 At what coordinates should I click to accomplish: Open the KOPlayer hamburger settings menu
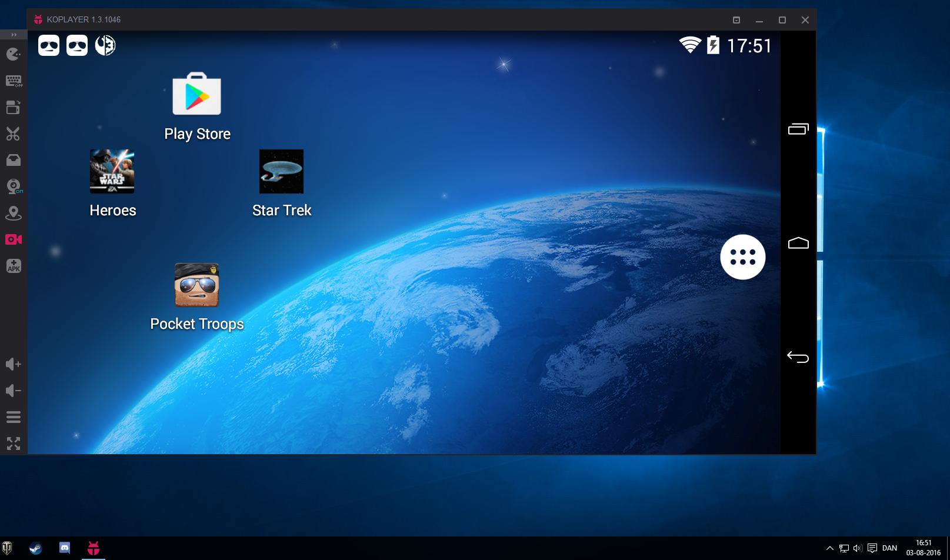point(13,416)
